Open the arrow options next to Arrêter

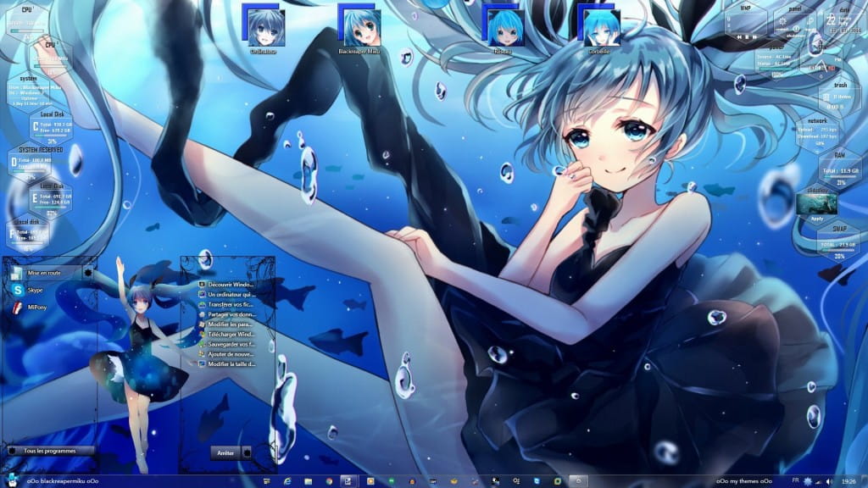click(248, 452)
